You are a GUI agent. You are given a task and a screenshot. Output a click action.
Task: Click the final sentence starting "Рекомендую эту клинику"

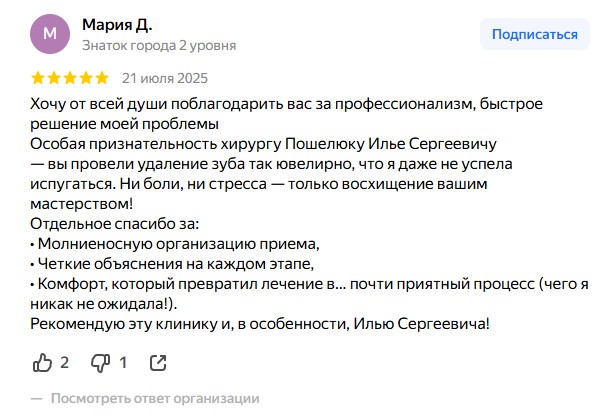click(x=260, y=324)
